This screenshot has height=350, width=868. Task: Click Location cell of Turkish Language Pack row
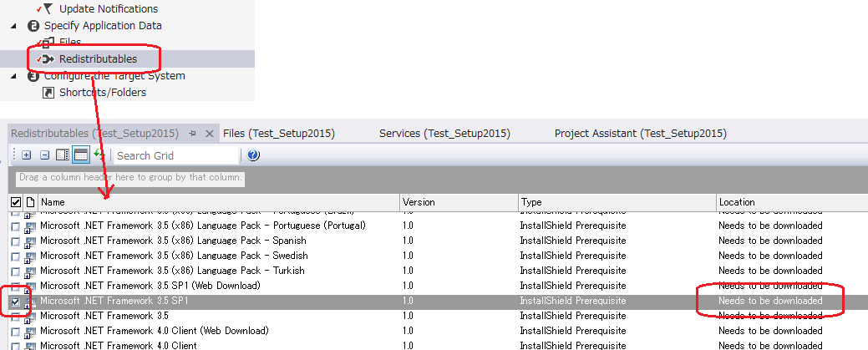click(x=792, y=271)
